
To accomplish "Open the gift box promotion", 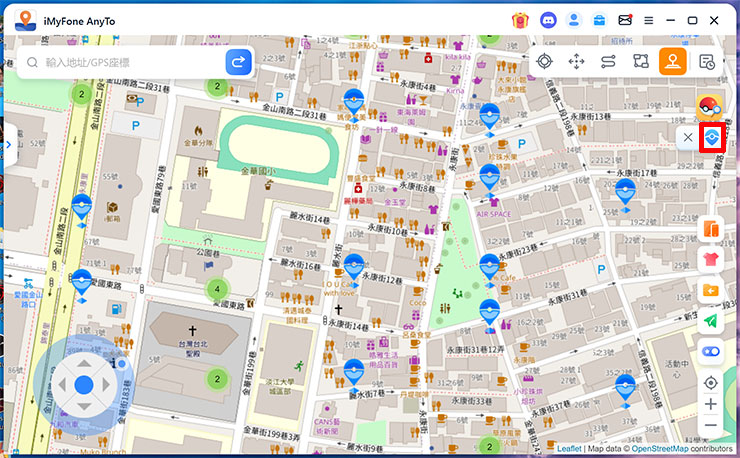I will [520, 19].
